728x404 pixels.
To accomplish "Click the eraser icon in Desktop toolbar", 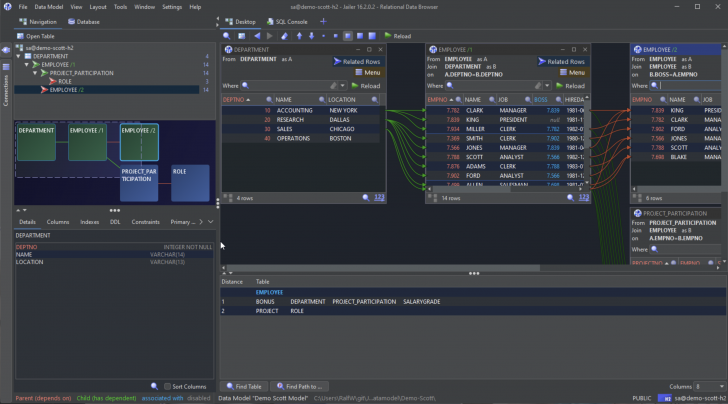I will (x=285, y=36).
